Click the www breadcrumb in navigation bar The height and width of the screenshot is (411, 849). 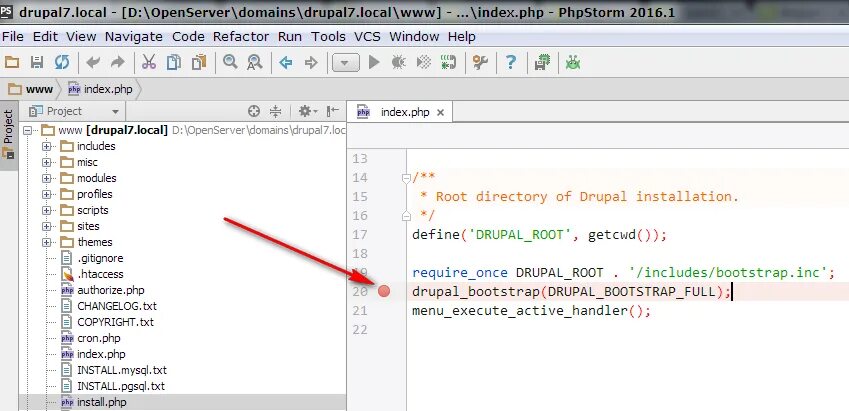pyautogui.click(x=31, y=89)
